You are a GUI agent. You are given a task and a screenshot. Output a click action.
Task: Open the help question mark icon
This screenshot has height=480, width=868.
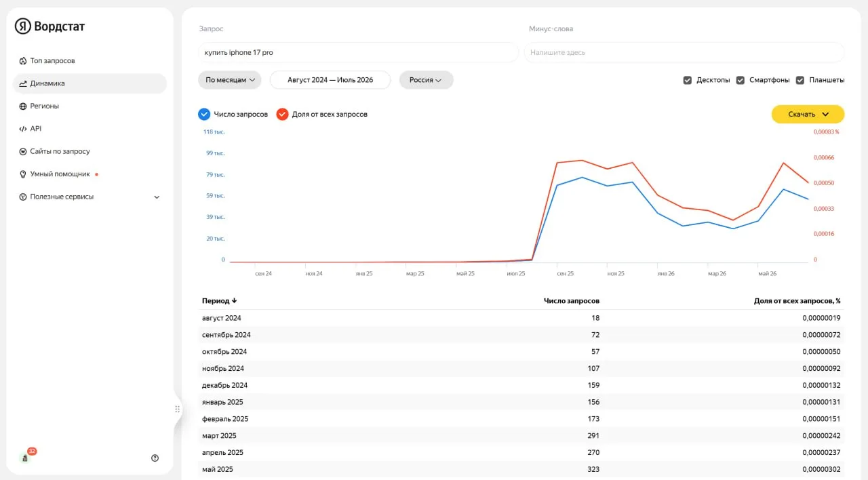155,458
